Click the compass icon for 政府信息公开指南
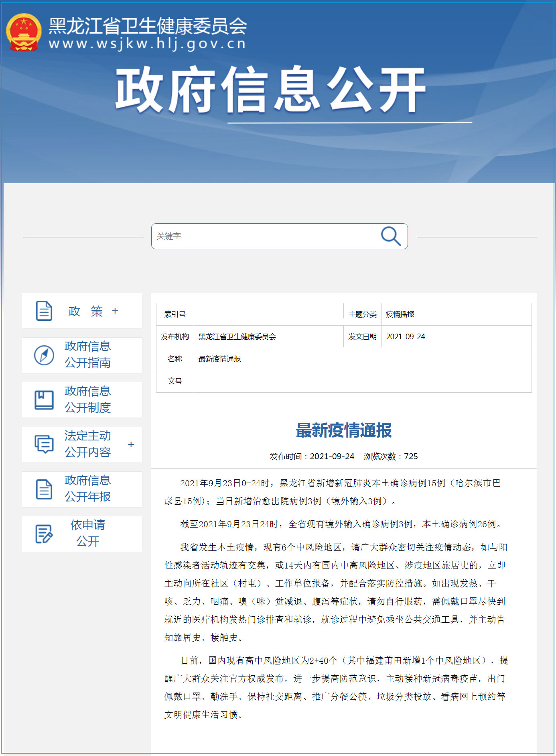 (44, 355)
